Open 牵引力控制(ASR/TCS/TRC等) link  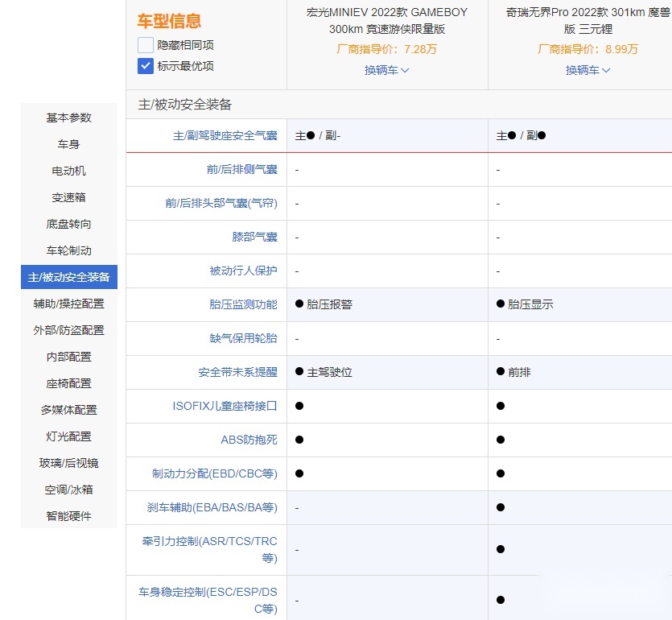(x=209, y=550)
